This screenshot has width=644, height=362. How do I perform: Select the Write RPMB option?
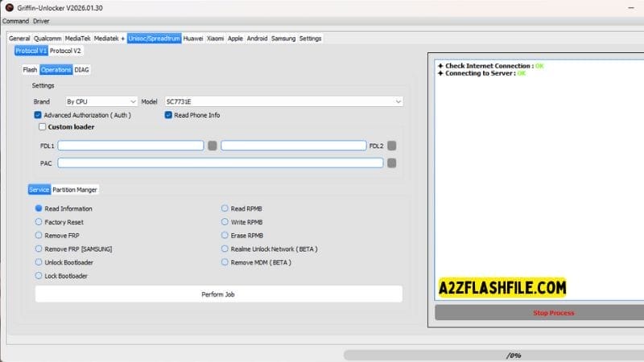pyautogui.click(x=225, y=222)
